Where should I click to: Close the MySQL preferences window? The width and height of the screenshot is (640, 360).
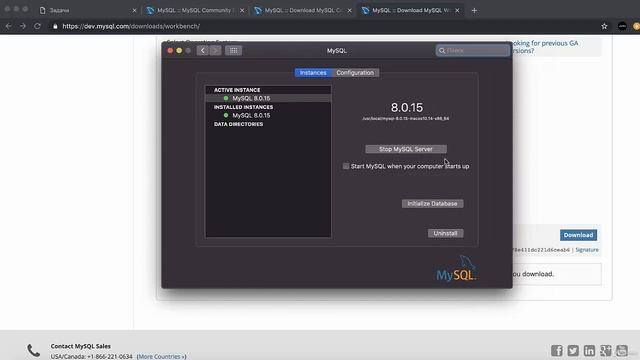[170, 51]
